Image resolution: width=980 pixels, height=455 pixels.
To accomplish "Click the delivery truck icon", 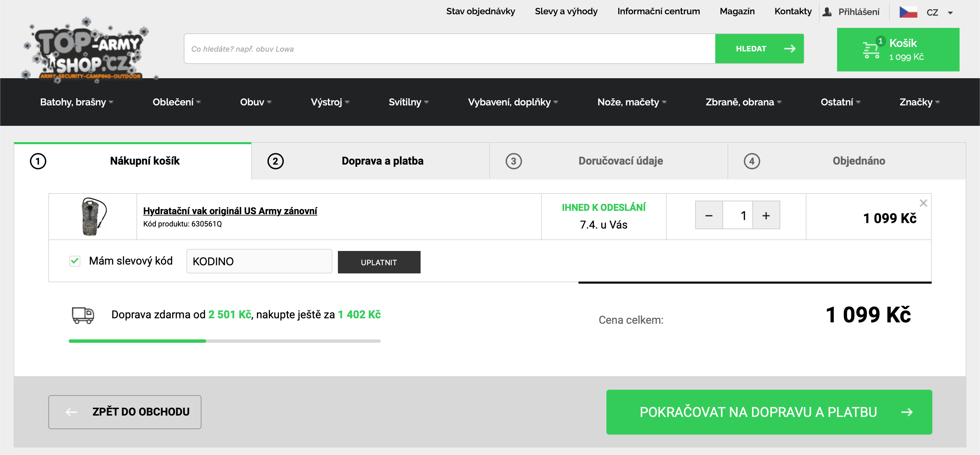I will [x=83, y=315].
